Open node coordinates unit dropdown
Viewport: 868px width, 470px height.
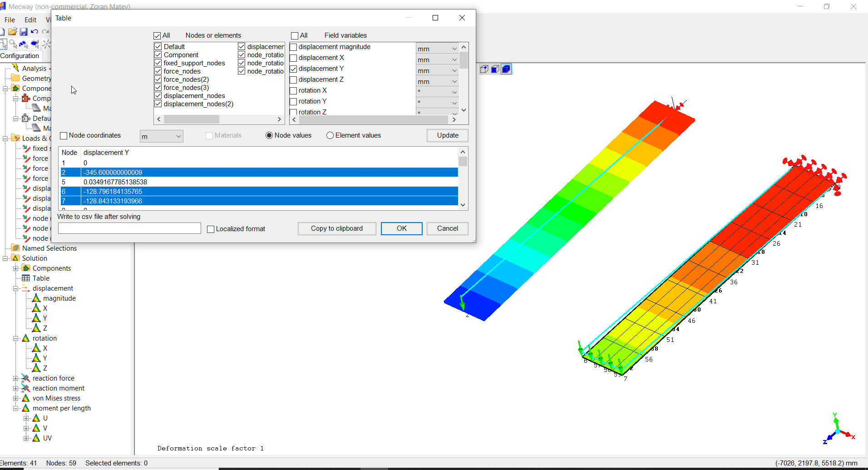pos(162,136)
